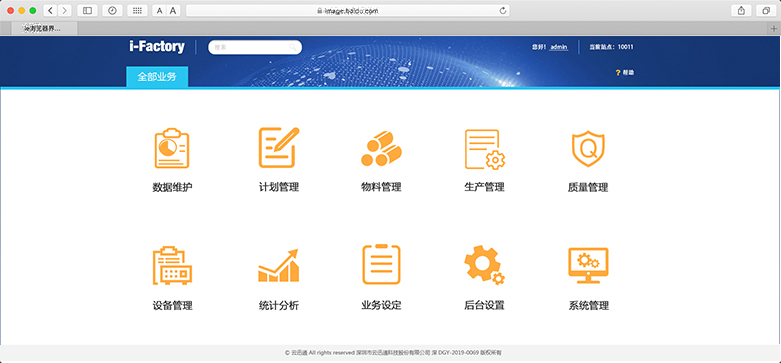This screenshot has height=363, width=781.
Task: Open the 生产管理 document gear icon
Action: [x=485, y=149]
